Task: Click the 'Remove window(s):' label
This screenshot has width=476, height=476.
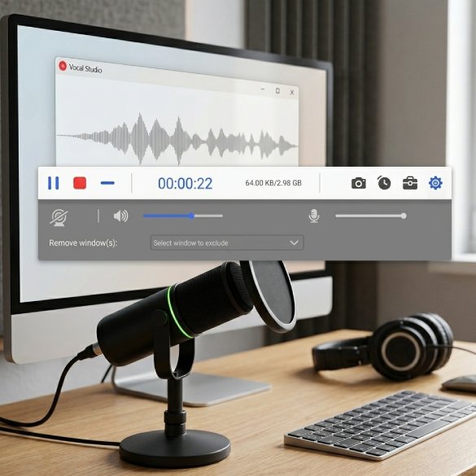Action: pyautogui.click(x=83, y=243)
